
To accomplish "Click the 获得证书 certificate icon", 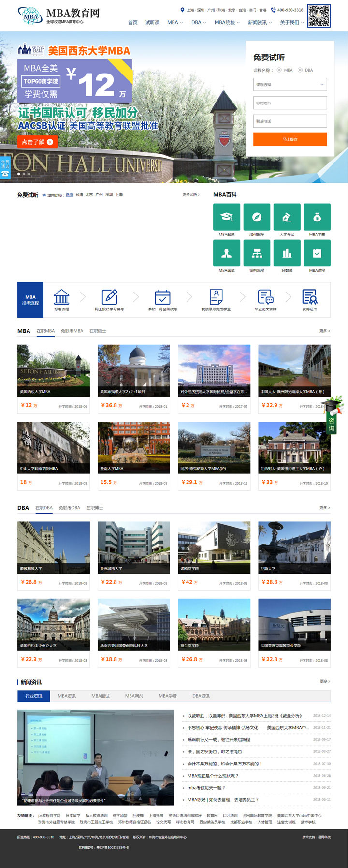I will (x=309, y=297).
